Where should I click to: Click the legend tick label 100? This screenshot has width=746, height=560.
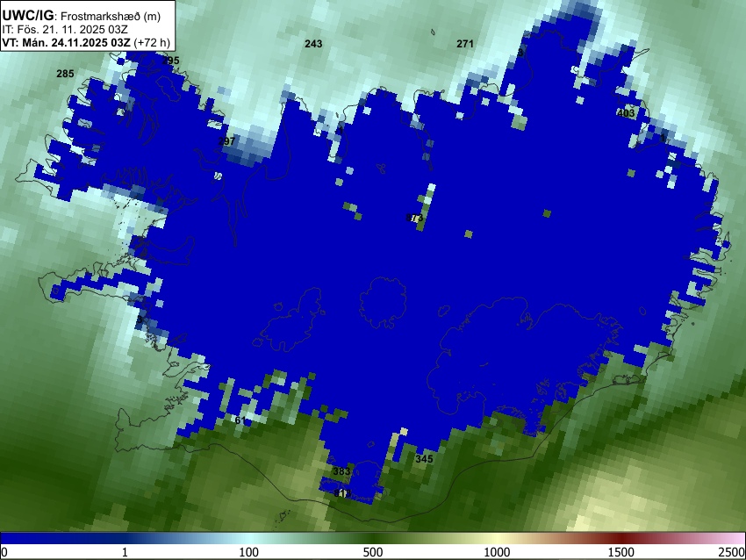point(248,552)
